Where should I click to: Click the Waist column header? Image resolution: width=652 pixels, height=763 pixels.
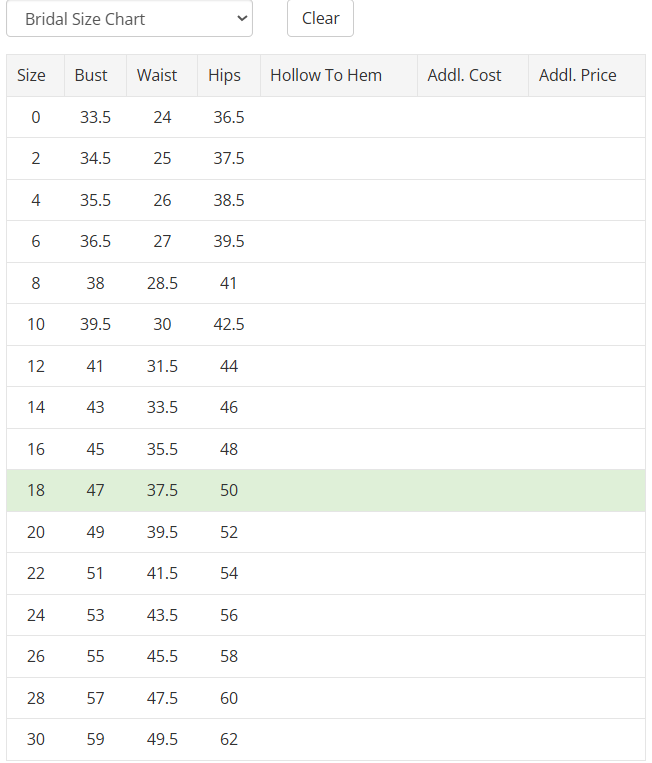[157, 75]
